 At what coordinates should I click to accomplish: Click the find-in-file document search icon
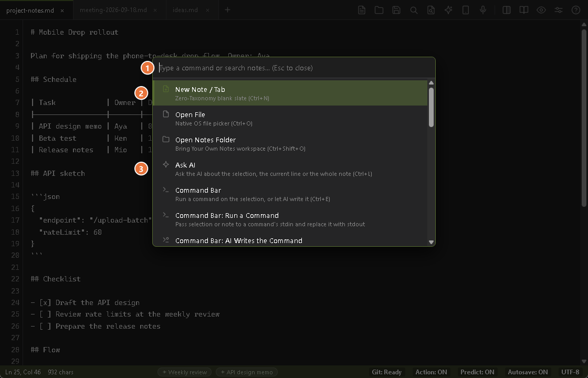[431, 10]
